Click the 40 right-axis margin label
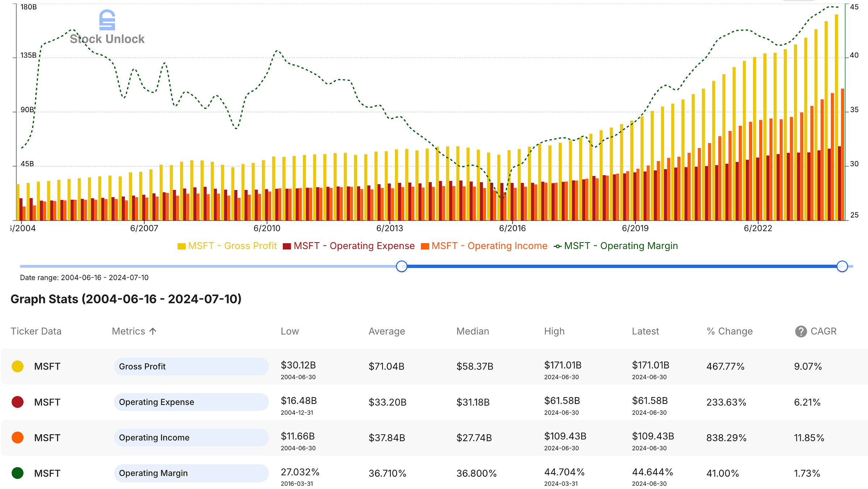This screenshot has width=868, height=489. click(x=854, y=55)
